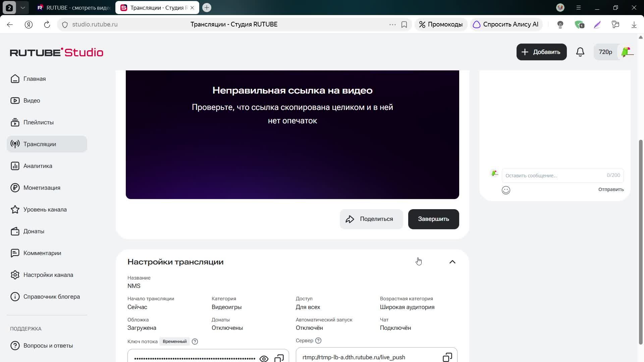Click Отправить in the chat panel
The height and width of the screenshot is (362, 644).
tap(611, 189)
